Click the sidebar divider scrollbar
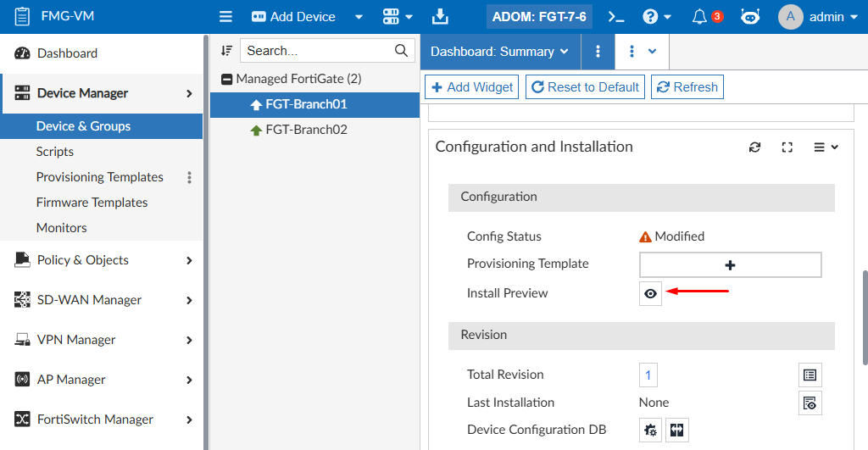 [207, 242]
